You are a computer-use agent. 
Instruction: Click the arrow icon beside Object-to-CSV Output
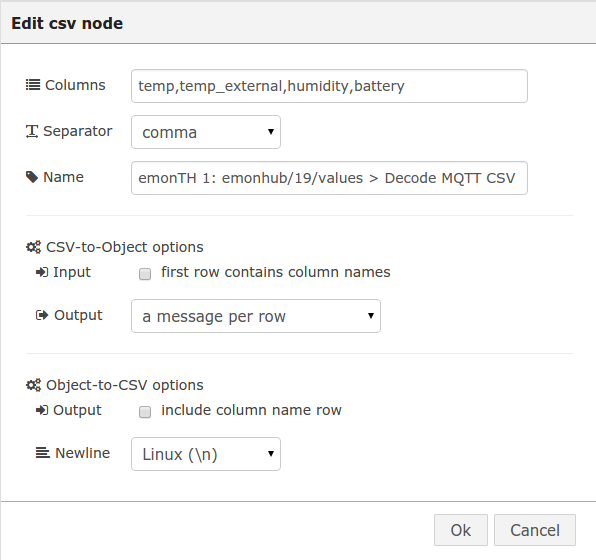pyautogui.click(x=42, y=410)
